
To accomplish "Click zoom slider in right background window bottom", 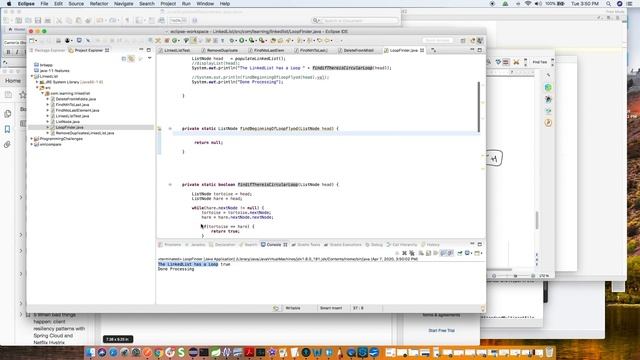I will click(515, 276).
